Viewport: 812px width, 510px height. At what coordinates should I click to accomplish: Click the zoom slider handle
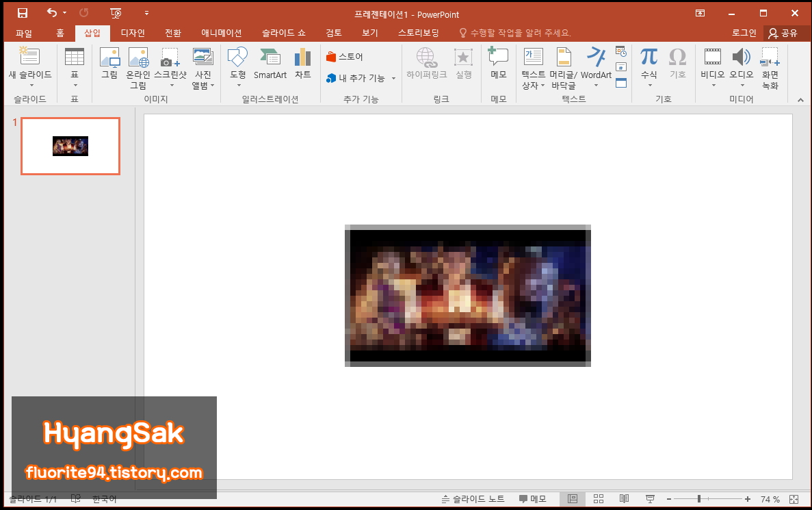[x=699, y=498]
